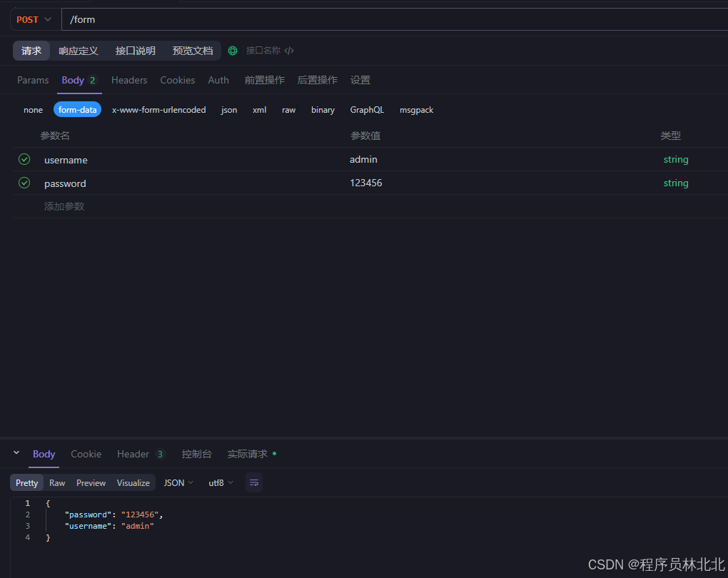
Task: Click the green globe icon
Action: pos(233,51)
